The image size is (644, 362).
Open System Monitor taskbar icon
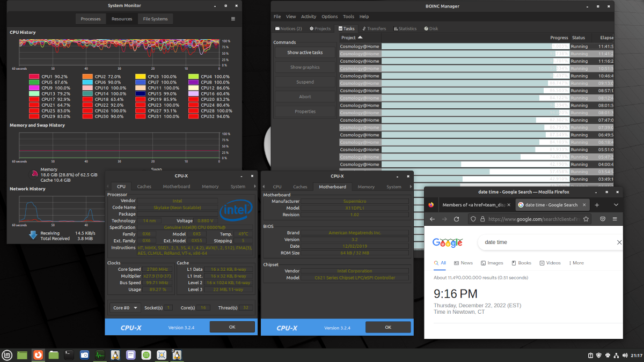click(x=100, y=354)
